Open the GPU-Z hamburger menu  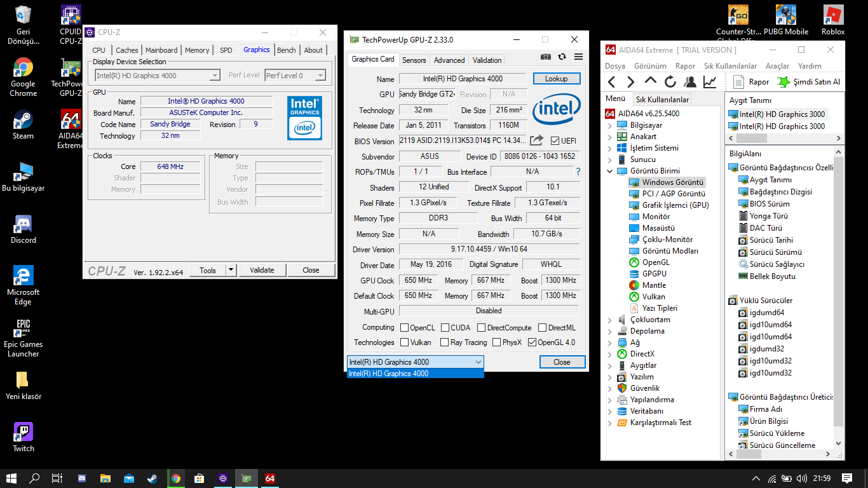coord(578,57)
